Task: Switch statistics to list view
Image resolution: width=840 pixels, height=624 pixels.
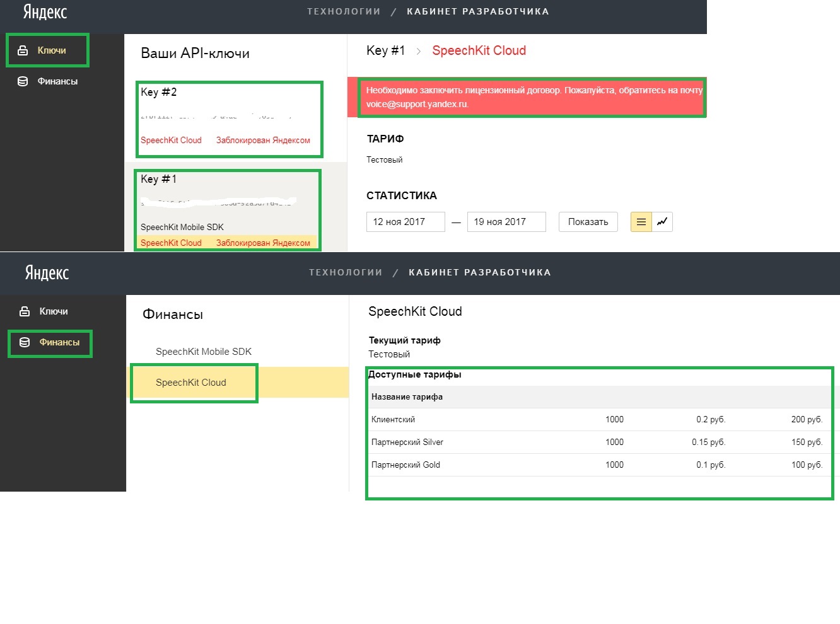Action: tap(641, 222)
